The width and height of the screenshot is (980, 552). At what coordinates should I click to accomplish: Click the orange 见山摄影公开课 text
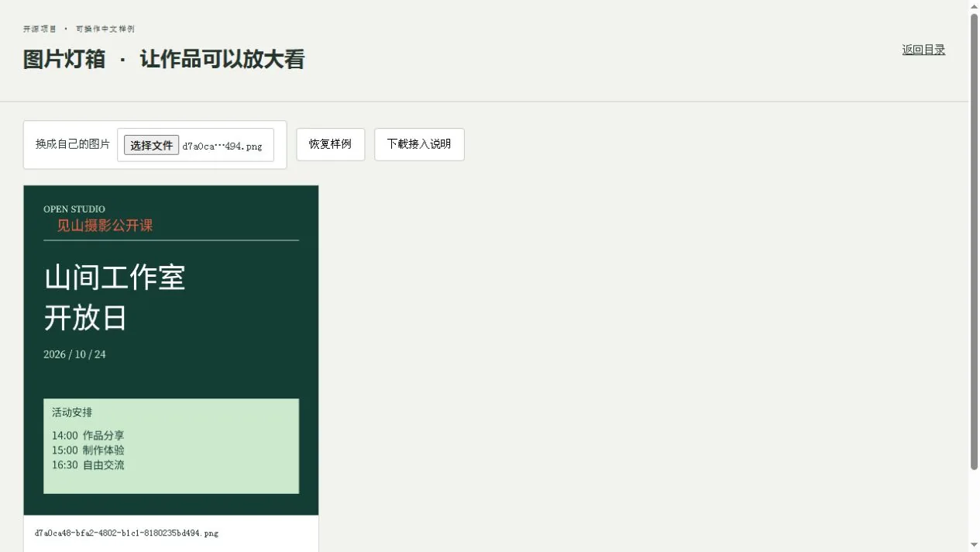click(105, 226)
